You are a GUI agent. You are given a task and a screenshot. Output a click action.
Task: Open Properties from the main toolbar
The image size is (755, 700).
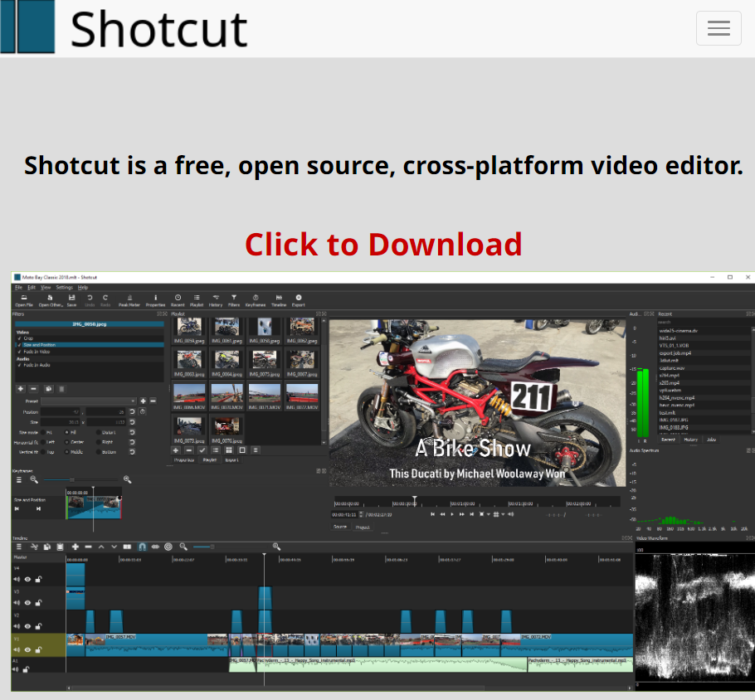155,300
